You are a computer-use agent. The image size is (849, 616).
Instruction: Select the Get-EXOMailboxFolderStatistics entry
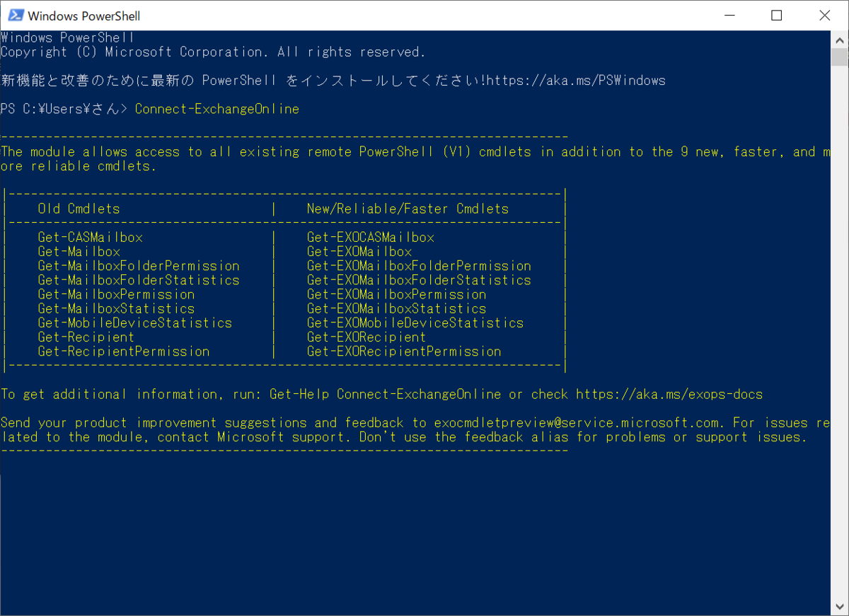[419, 280]
